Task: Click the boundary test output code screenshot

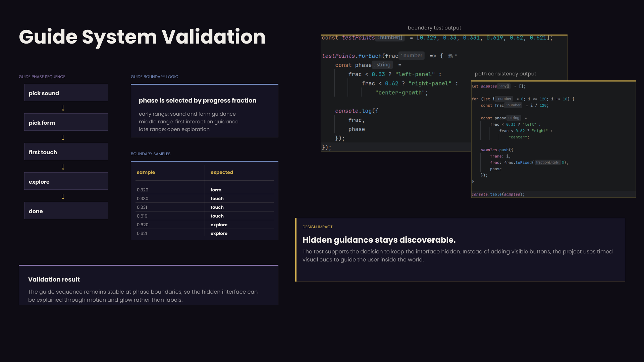Action: click(396, 93)
